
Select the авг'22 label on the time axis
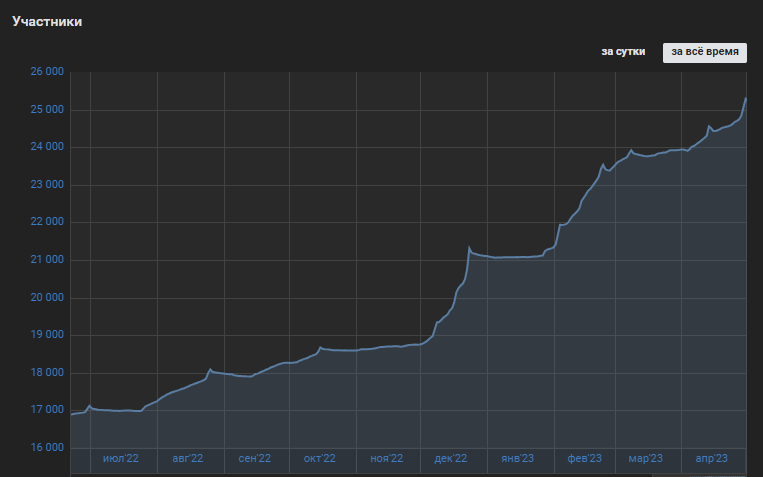pos(187,459)
